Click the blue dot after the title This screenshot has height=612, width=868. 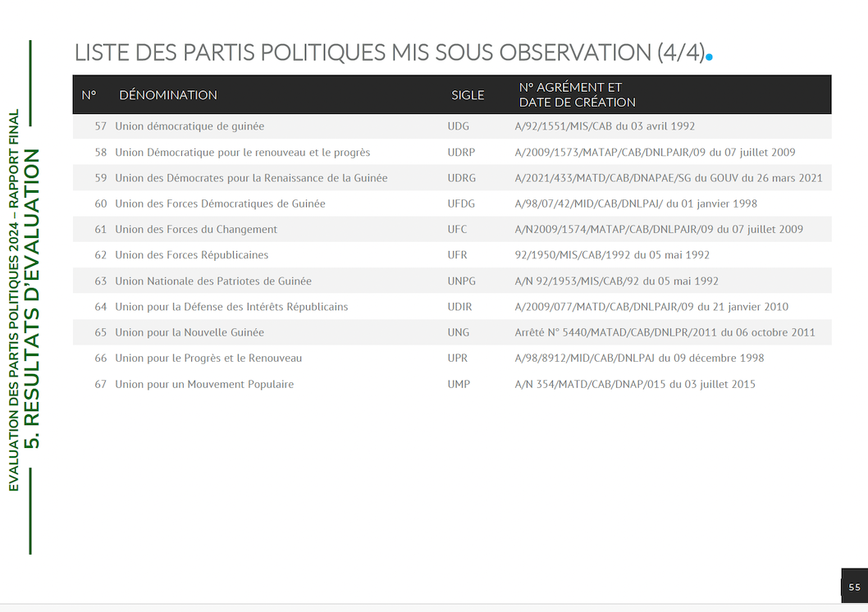[x=710, y=57]
